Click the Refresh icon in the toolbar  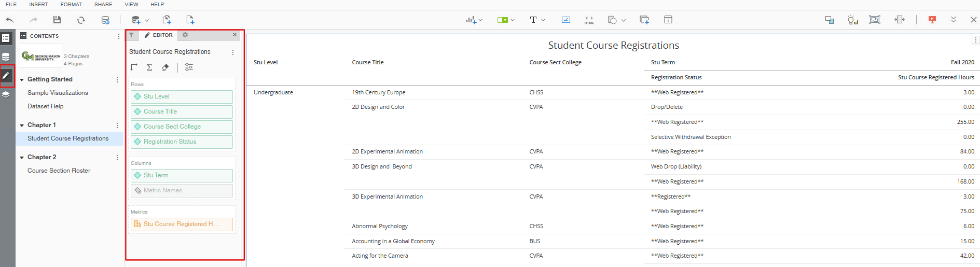81,20
